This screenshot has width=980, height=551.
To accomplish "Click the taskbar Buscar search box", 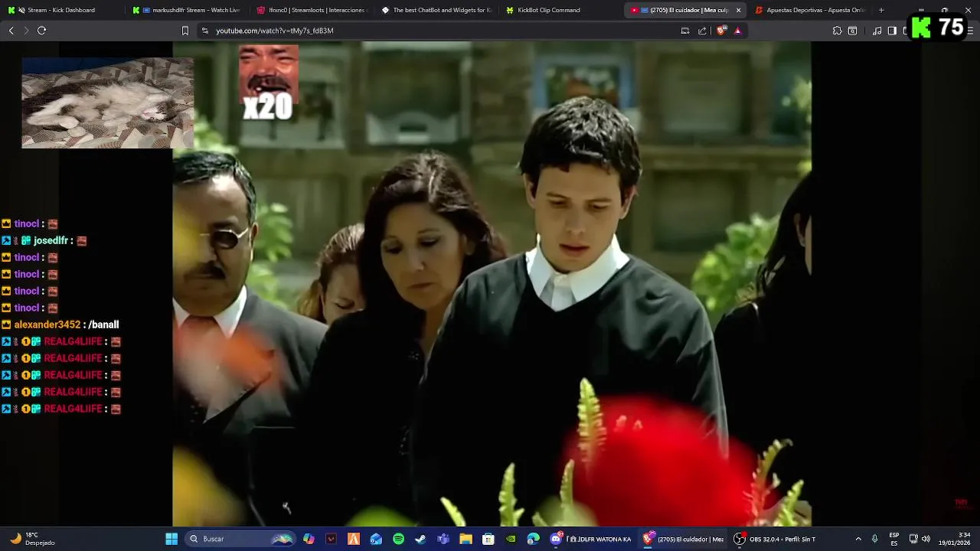I will coord(241,539).
